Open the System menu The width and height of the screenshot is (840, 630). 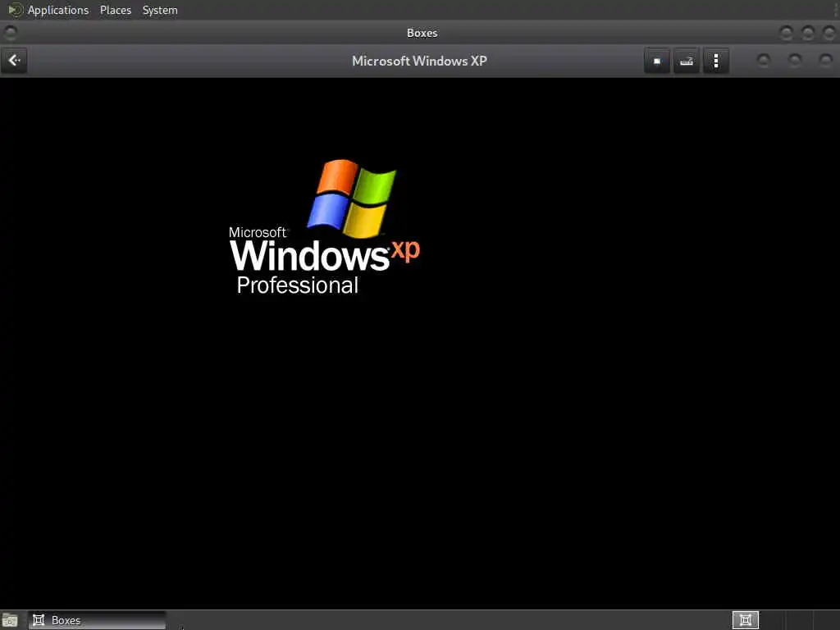(x=160, y=10)
